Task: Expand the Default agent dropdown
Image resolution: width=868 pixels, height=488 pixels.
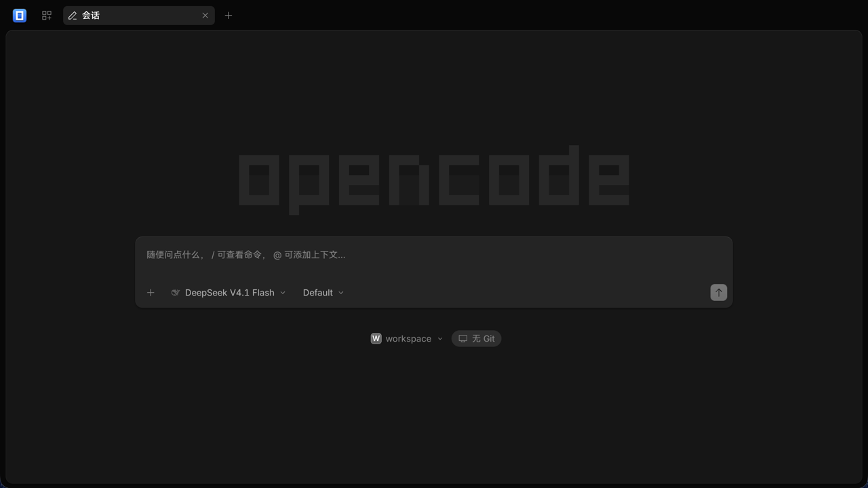Action: 323,293
